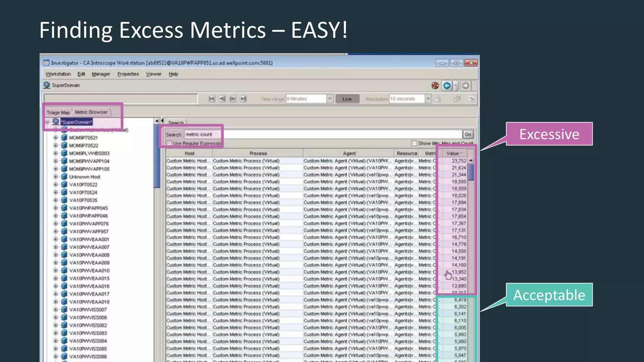This screenshot has width=644, height=362.
Task: Click the lock icon beside the Resolution box
Action: (438, 99)
